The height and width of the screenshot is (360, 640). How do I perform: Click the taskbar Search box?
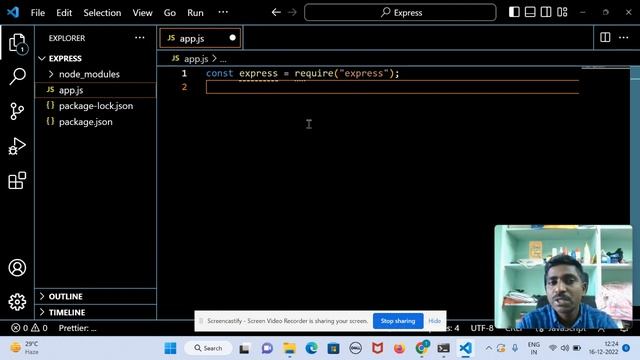pyautogui.click(x=209, y=348)
